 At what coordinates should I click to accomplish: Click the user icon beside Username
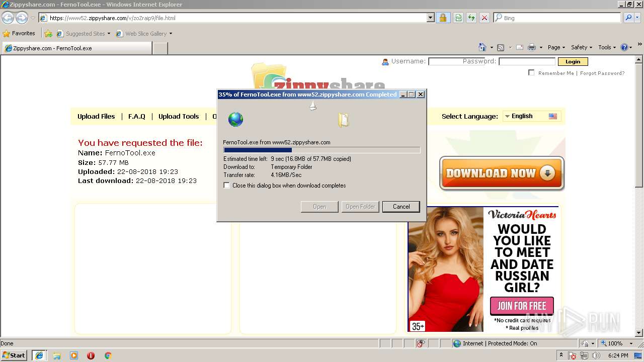point(385,62)
